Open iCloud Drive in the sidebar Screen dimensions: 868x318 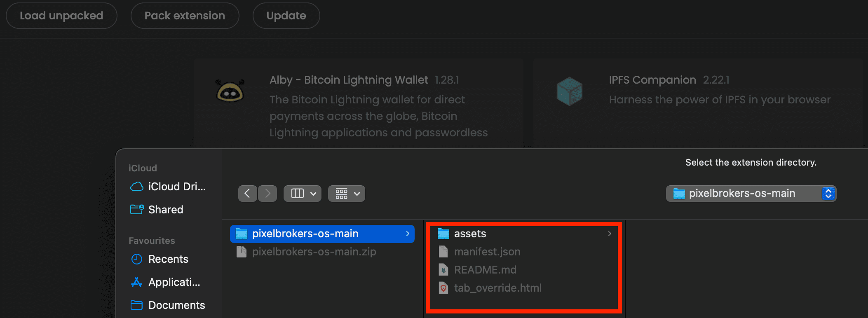pyautogui.click(x=168, y=187)
